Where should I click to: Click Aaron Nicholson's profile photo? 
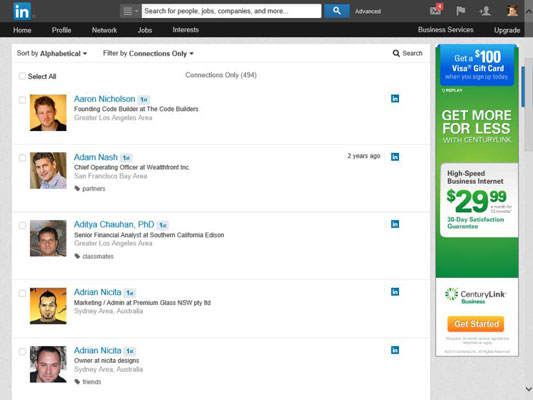tap(48, 112)
